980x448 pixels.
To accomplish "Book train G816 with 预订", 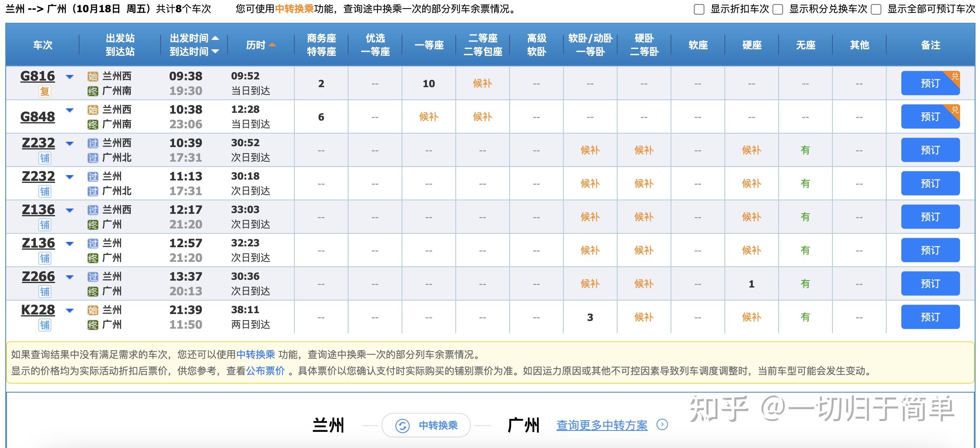I will [930, 83].
